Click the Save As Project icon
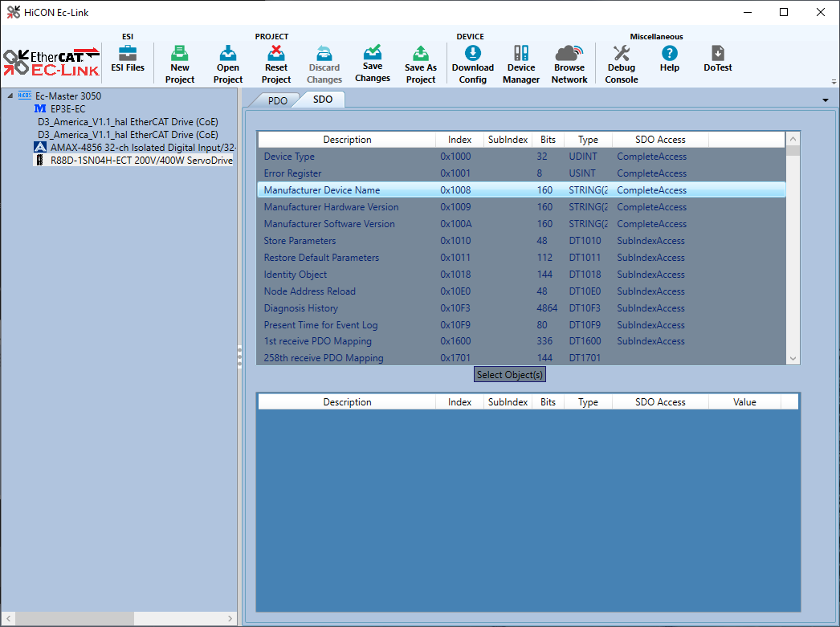The height and width of the screenshot is (627, 840). (x=420, y=64)
